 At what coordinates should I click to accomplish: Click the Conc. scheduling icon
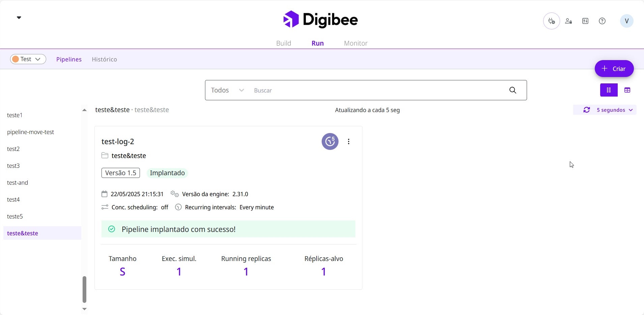105,207
